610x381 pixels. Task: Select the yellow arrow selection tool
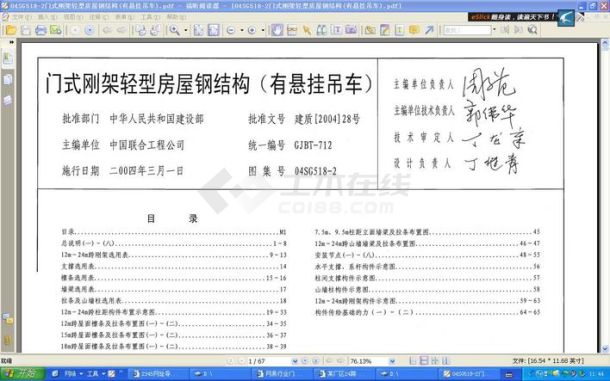[307, 30]
